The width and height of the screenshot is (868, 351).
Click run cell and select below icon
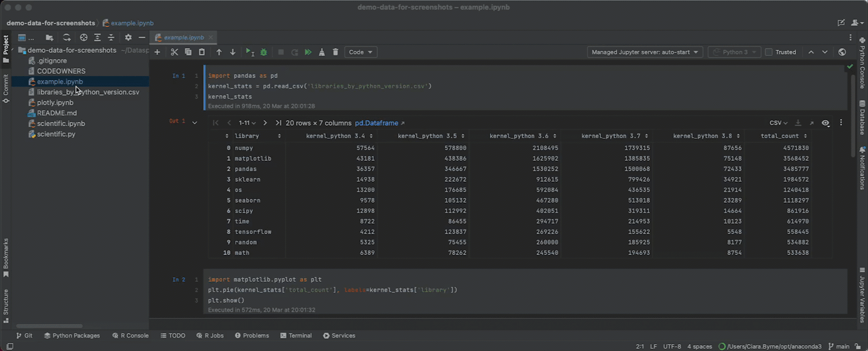[x=250, y=52]
